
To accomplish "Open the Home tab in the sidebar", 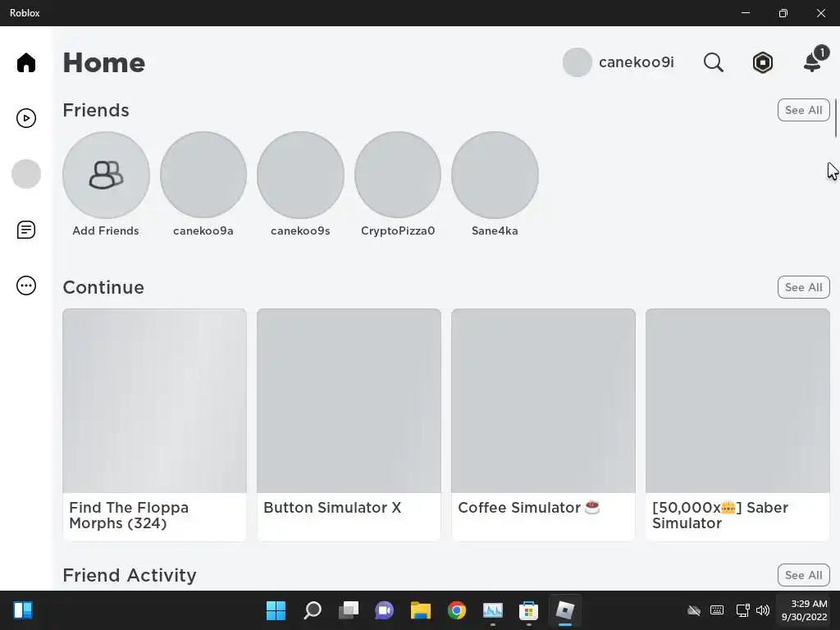I will (25, 62).
